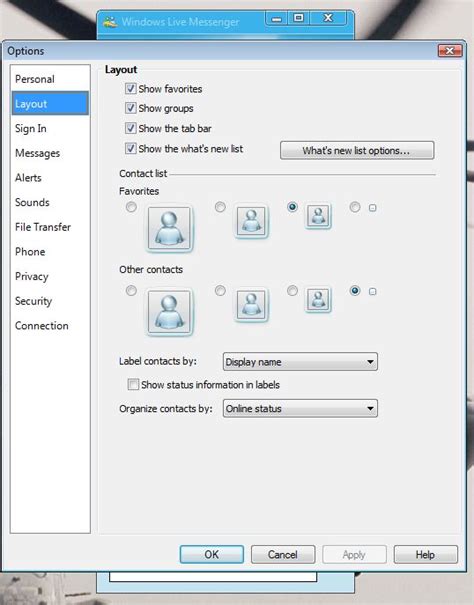
Task: Select medium picture radio for Favorites
Action: (x=220, y=207)
